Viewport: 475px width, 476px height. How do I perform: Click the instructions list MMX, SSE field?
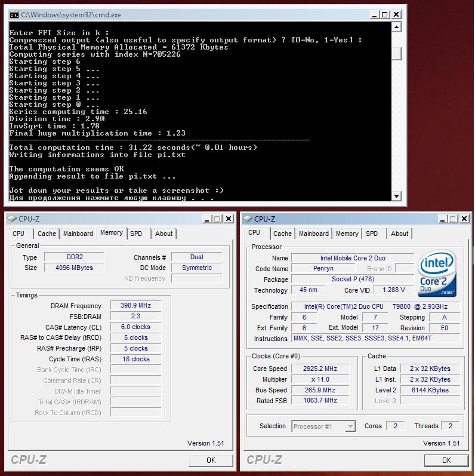[376, 338]
